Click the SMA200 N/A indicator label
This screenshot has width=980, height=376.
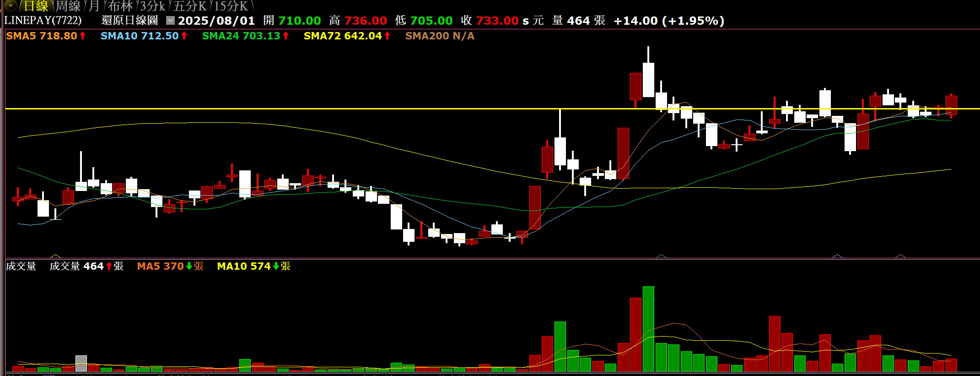(440, 36)
